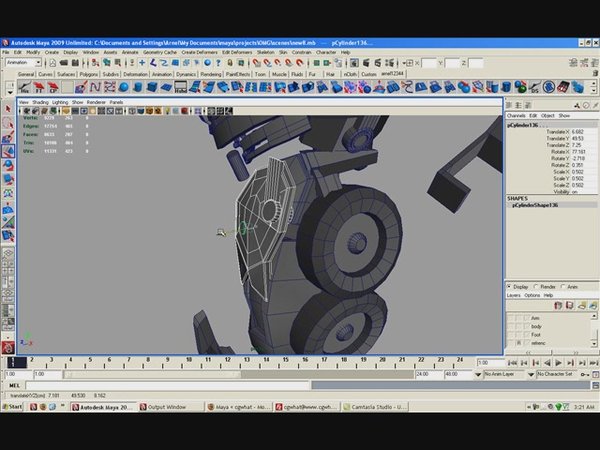Switch to the Polygons shelf tab

[x=87, y=74]
